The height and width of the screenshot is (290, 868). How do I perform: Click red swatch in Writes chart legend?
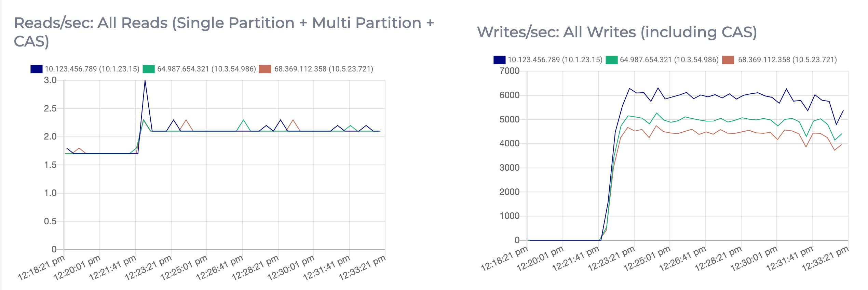[728, 60]
